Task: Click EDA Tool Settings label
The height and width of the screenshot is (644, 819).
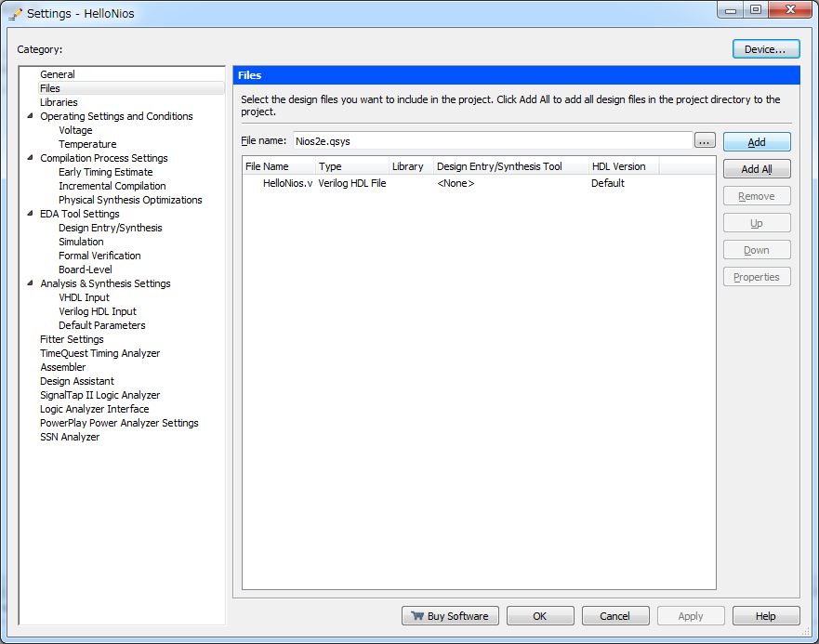Action: tap(80, 214)
